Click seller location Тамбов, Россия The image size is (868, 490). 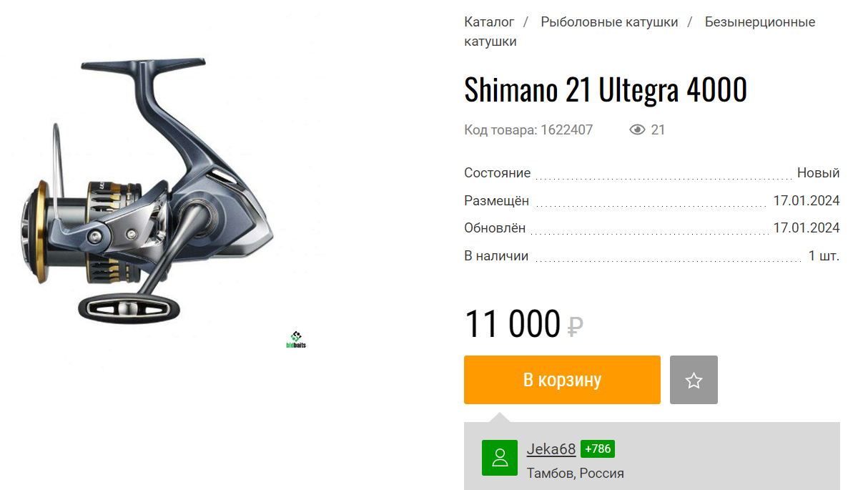576,474
